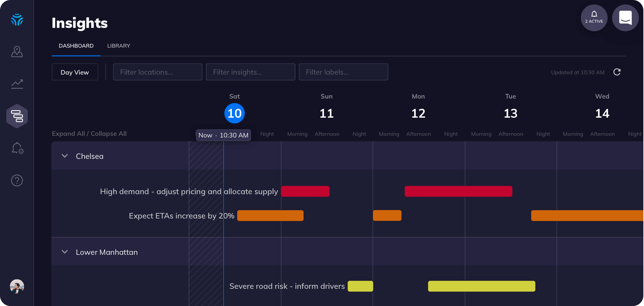
Task: Refresh data with the reload icon
Action: (617, 72)
